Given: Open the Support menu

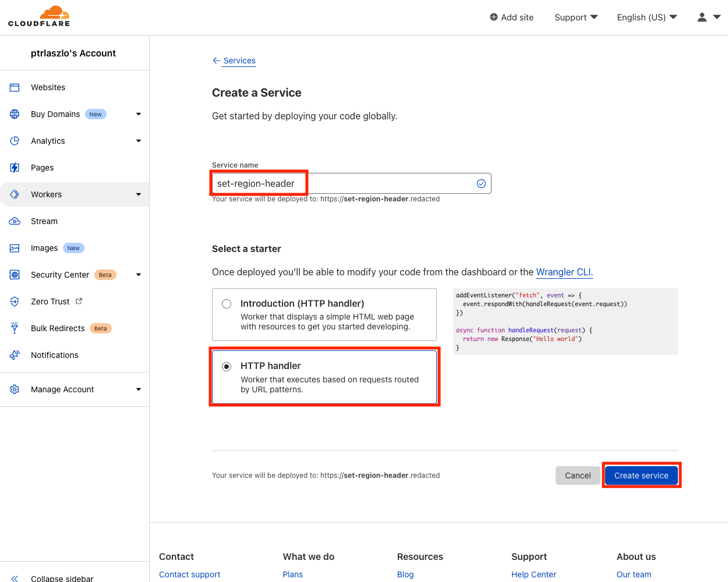Looking at the screenshot, I should [x=575, y=17].
